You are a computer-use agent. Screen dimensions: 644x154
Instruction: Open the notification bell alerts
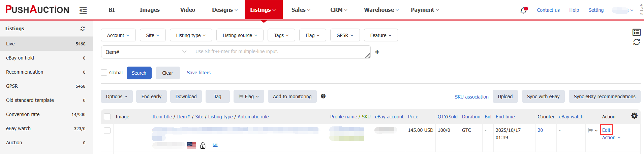tap(523, 10)
